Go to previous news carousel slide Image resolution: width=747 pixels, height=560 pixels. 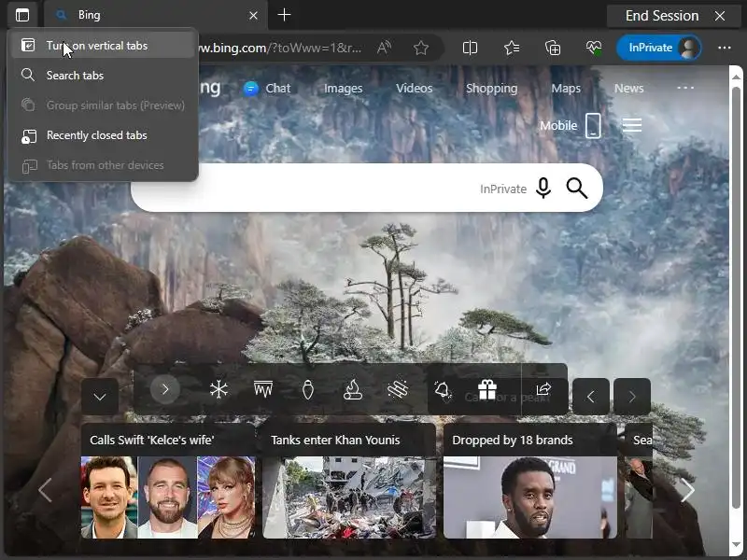pyautogui.click(x=45, y=490)
